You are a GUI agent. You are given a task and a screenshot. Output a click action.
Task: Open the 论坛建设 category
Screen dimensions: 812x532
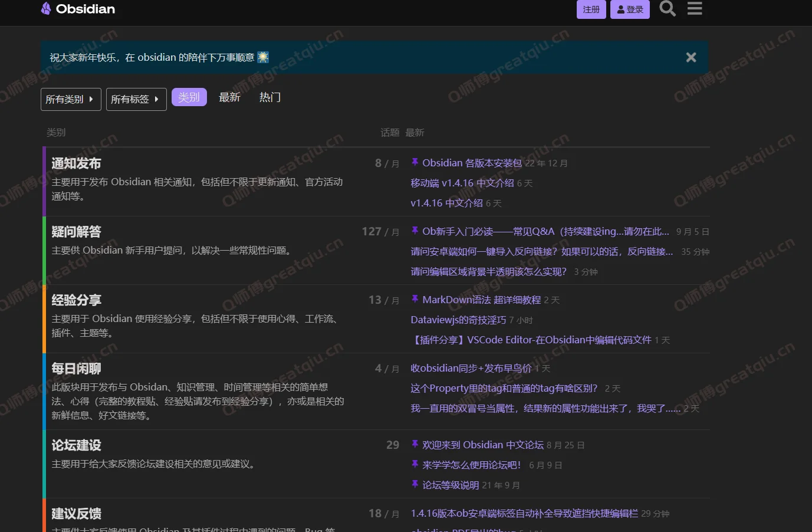pos(76,445)
